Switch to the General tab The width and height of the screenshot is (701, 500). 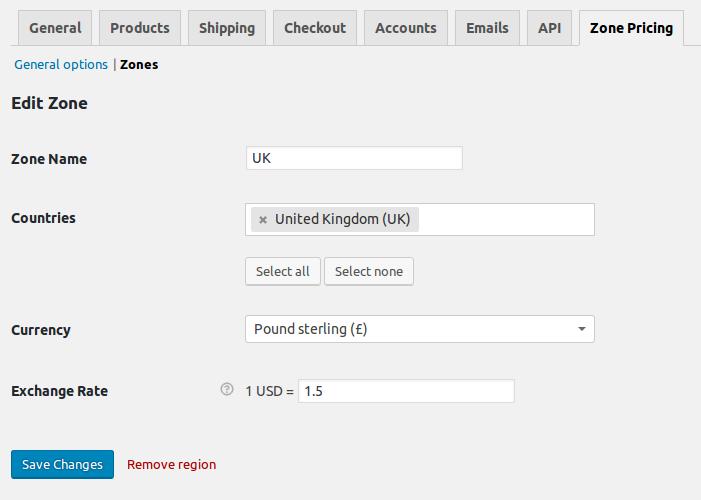pyautogui.click(x=55, y=28)
